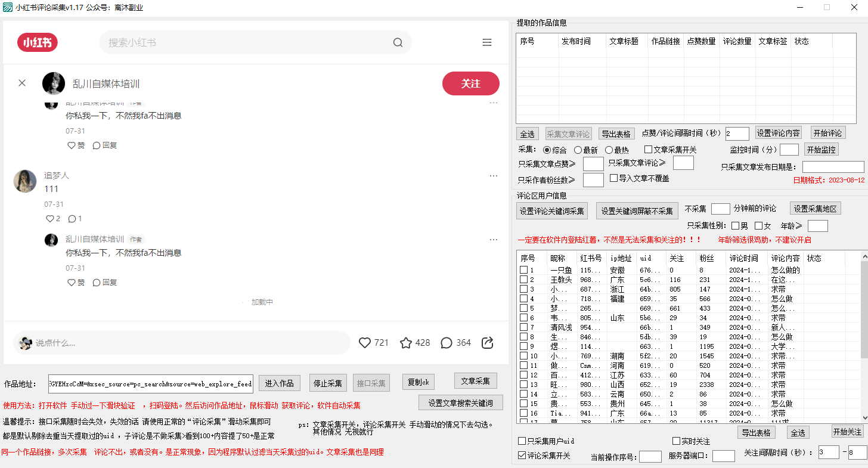Reply to the author reply below 追梦人
This screenshot has height=468, width=868.
(105, 283)
